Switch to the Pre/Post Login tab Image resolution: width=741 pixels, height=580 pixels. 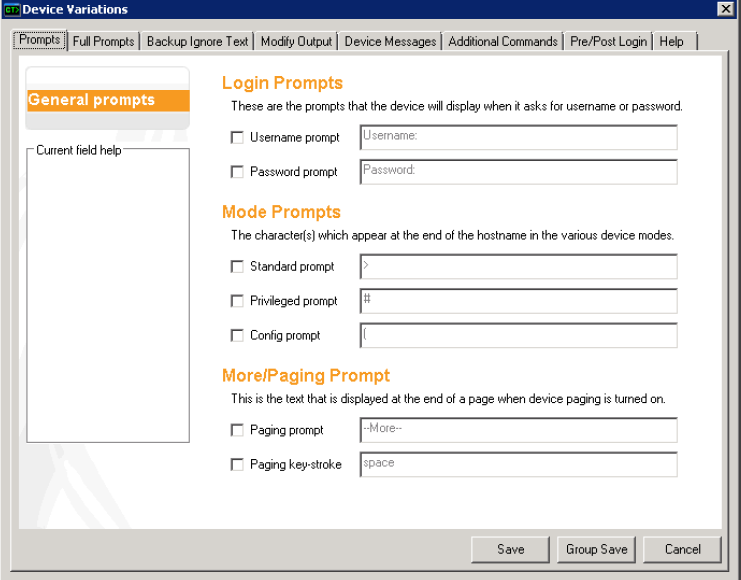coord(609,42)
